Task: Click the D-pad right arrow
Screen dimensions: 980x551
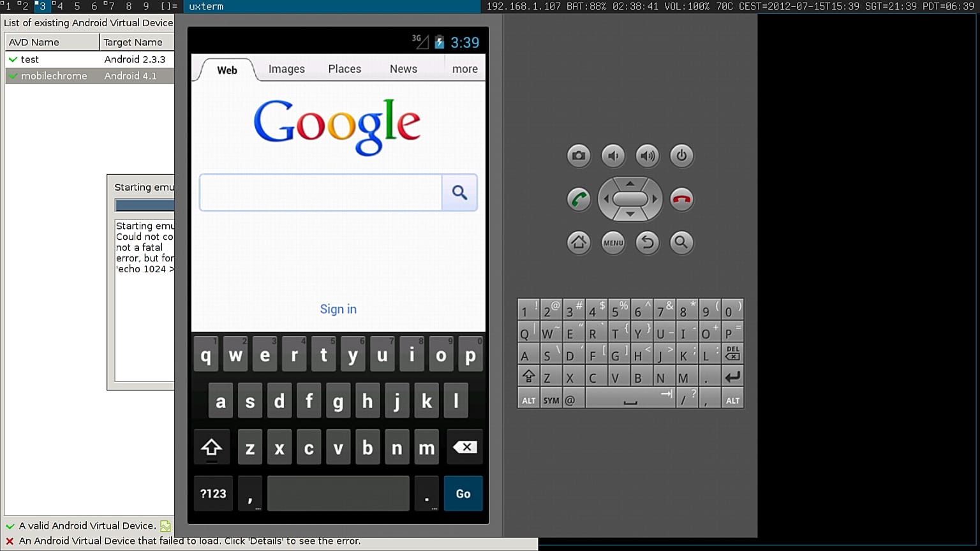Action: click(655, 199)
